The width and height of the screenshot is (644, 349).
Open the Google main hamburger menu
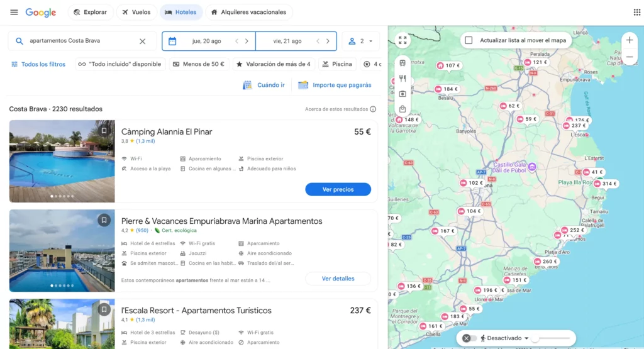tap(14, 13)
